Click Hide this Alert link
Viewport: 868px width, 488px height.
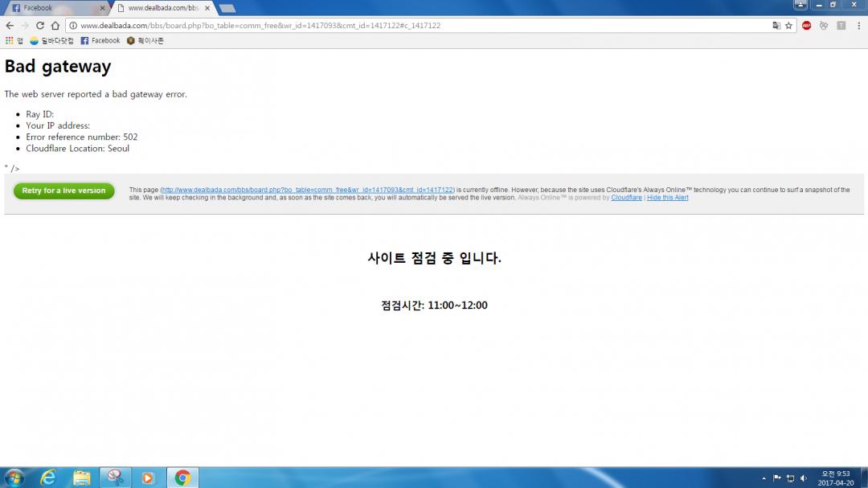[667, 198]
